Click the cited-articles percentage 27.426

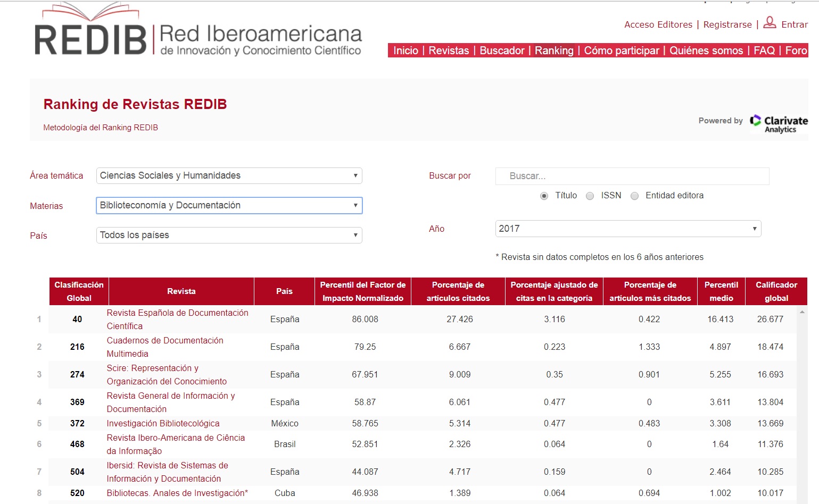460,320
